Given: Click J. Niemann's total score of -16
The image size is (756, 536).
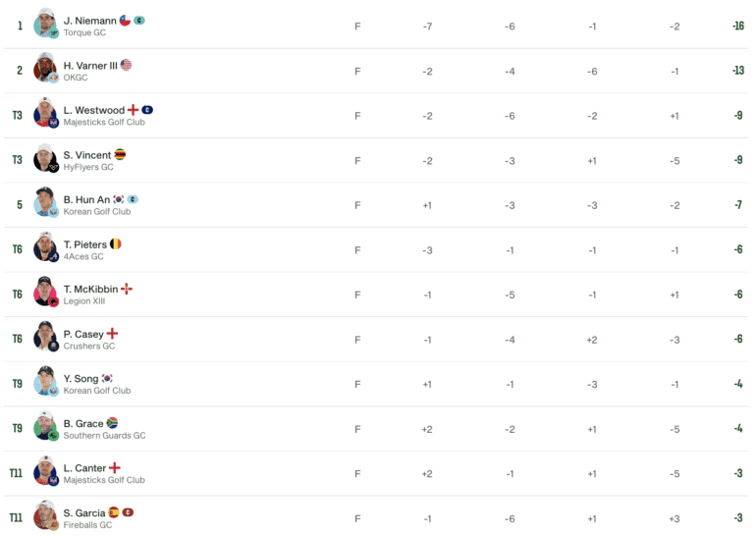Looking at the screenshot, I should click(x=738, y=27).
